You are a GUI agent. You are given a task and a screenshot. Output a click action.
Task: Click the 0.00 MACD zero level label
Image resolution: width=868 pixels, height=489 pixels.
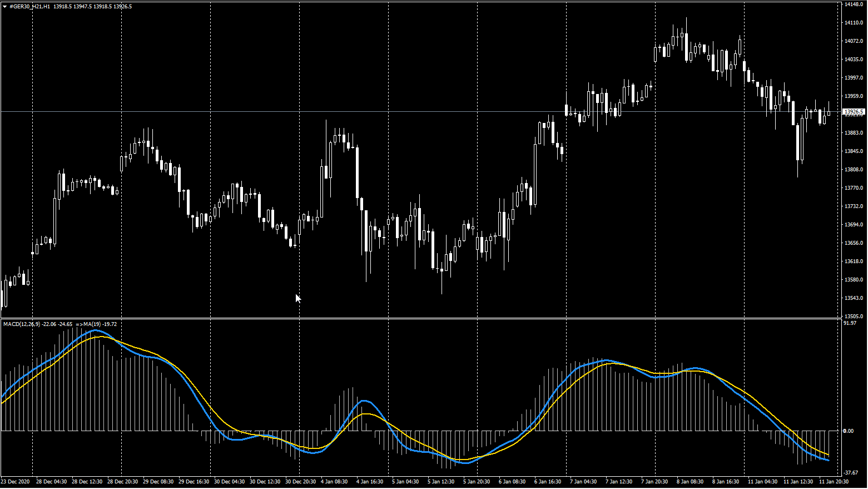pyautogui.click(x=849, y=431)
